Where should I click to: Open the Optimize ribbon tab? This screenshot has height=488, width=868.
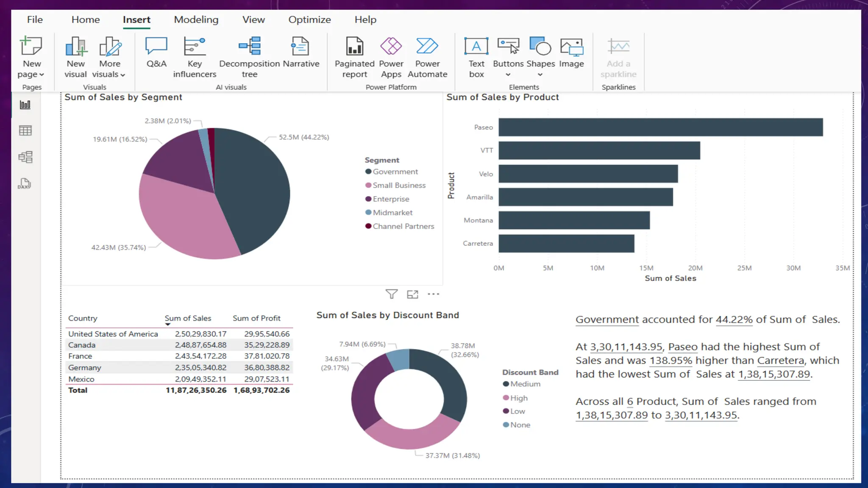(309, 19)
